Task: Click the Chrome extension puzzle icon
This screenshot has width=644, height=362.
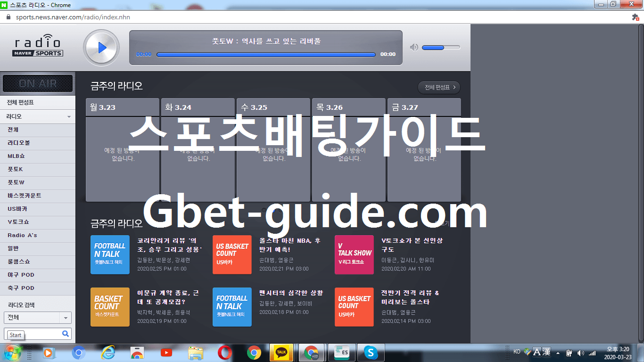Action: click(x=635, y=17)
